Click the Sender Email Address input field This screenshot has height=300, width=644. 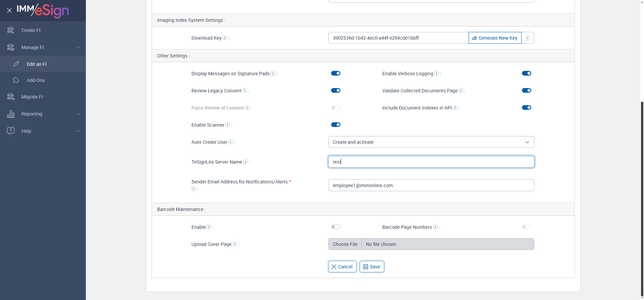(431, 185)
